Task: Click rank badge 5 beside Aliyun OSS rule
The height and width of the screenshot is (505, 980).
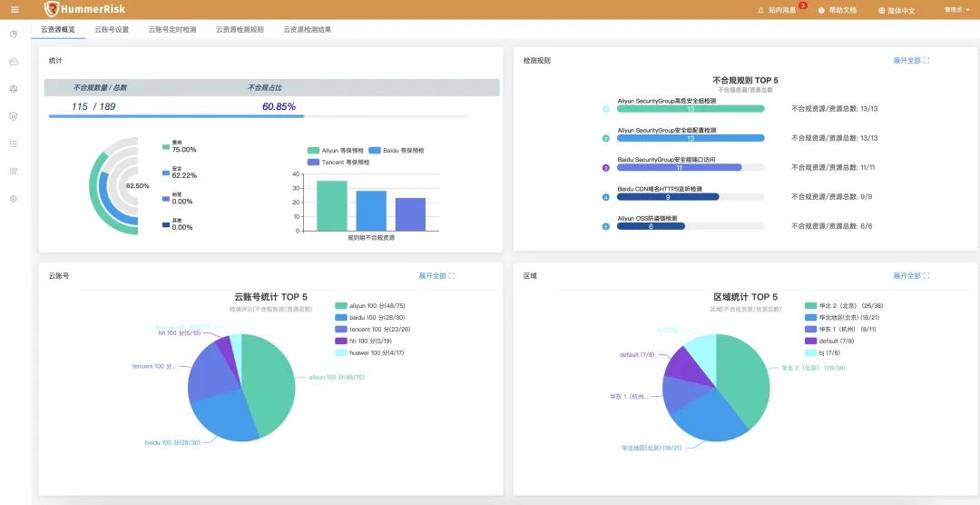Action: 605,226
